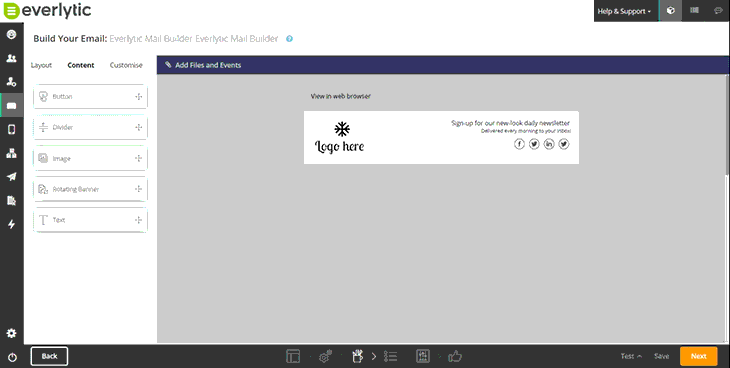Image resolution: width=730 pixels, height=368 pixels.
Task: Click the Everlytic logo
Action: 47,11
